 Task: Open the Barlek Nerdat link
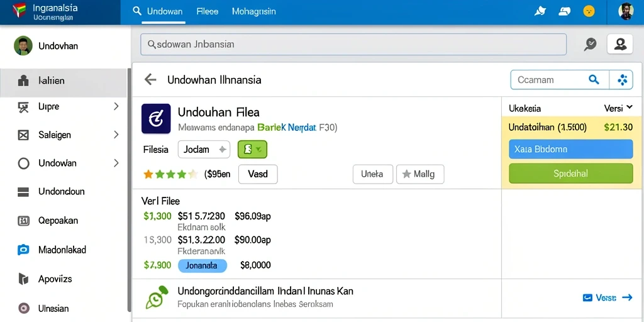pyautogui.click(x=287, y=128)
